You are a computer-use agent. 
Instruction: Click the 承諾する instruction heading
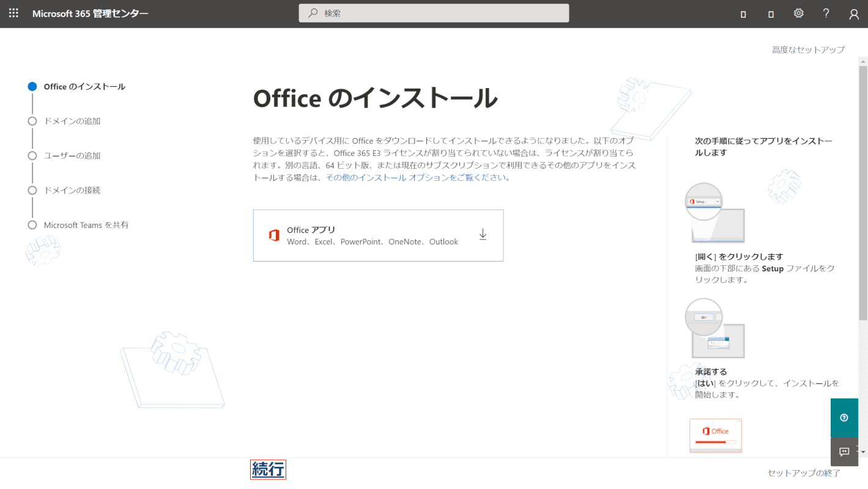pyautogui.click(x=711, y=372)
